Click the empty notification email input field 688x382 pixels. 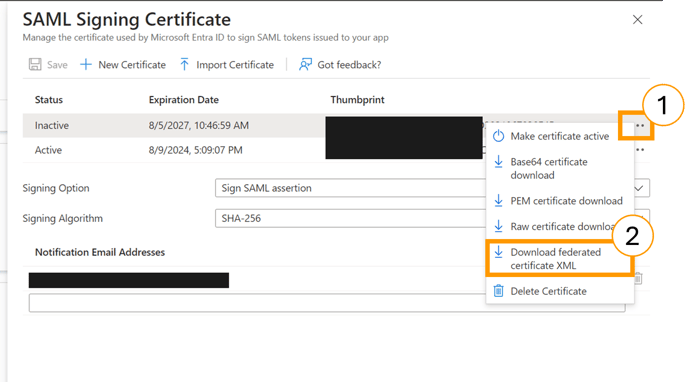coord(327,303)
